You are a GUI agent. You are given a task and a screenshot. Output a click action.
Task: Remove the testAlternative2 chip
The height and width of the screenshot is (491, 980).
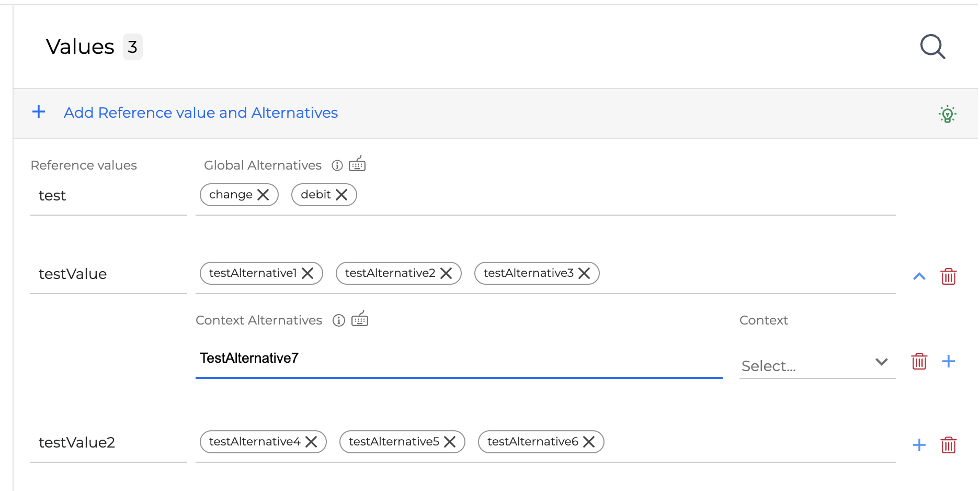pos(446,273)
